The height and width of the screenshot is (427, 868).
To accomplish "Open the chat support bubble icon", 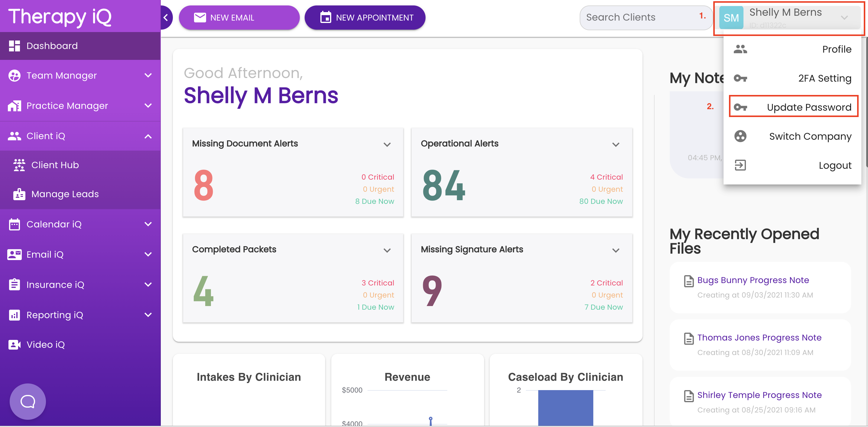I will pos(28,401).
